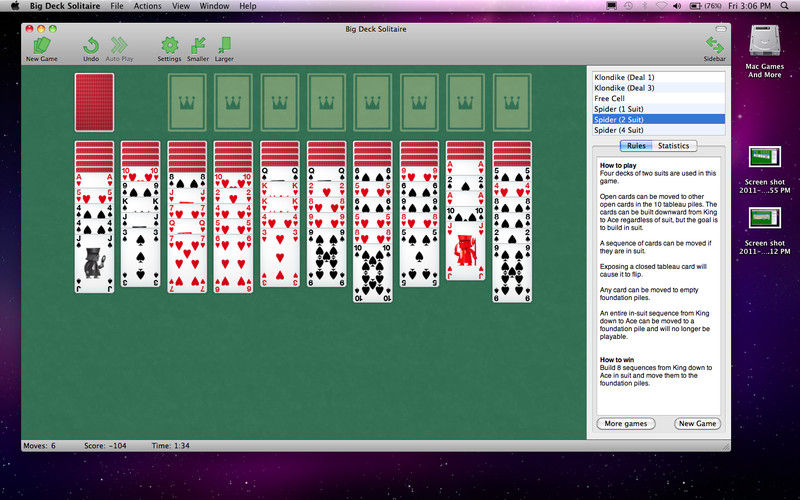
Task: Click the Fri 3:06 PM clock
Action: click(x=749, y=6)
